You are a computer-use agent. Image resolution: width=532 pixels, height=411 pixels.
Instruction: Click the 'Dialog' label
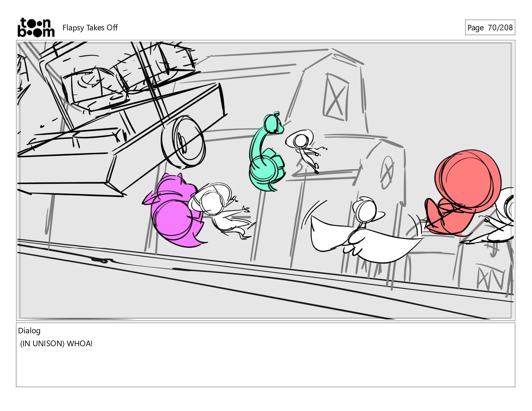[x=29, y=331]
